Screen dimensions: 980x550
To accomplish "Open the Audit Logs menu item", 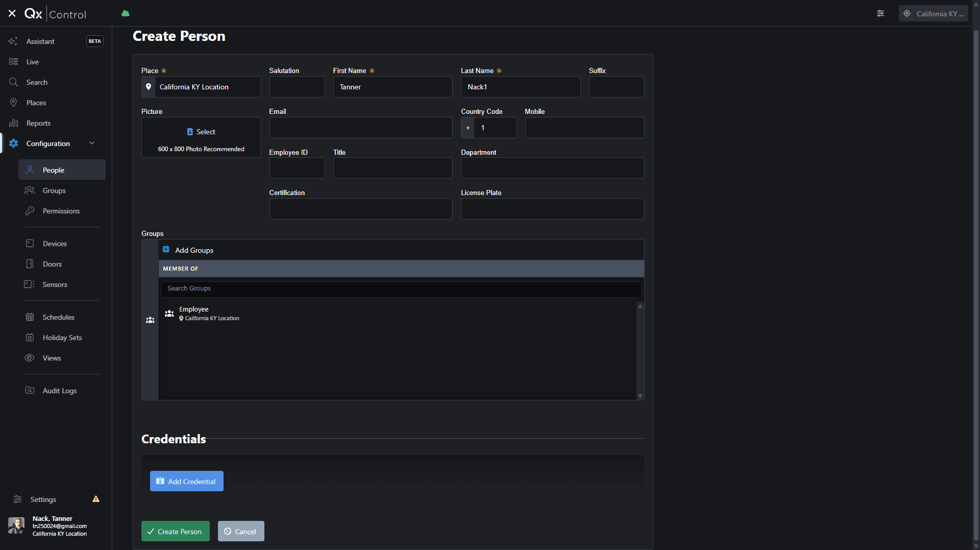I will click(62, 391).
